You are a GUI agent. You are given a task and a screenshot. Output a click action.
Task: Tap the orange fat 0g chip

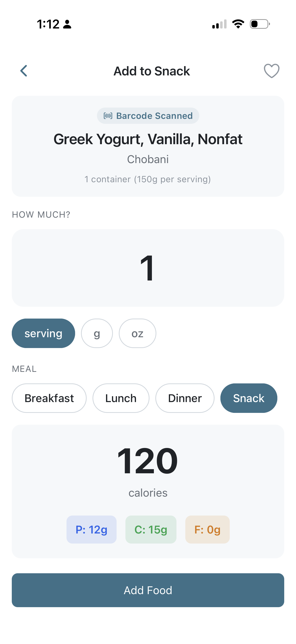tap(207, 530)
